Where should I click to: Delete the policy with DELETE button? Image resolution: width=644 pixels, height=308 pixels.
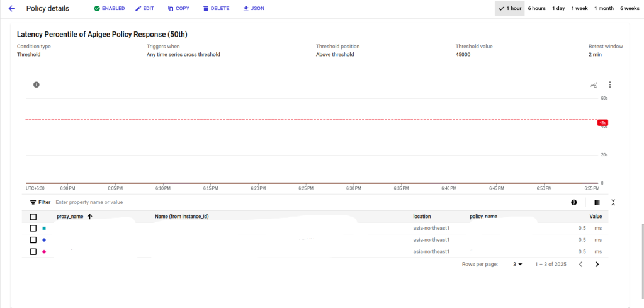(x=216, y=8)
